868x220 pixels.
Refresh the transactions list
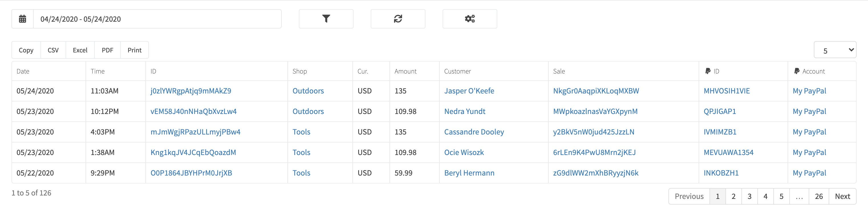(x=398, y=19)
